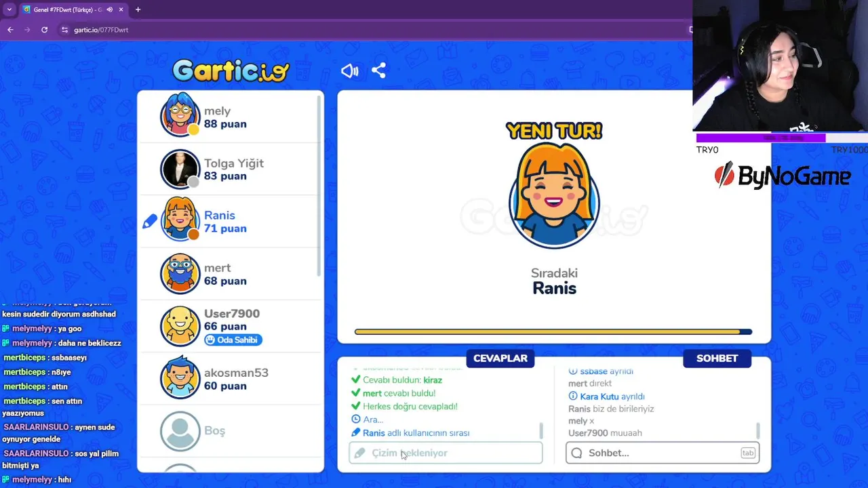Screen dimensions: 868x488
Task: Click akosman53's avatar
Action: pos(180,378)
